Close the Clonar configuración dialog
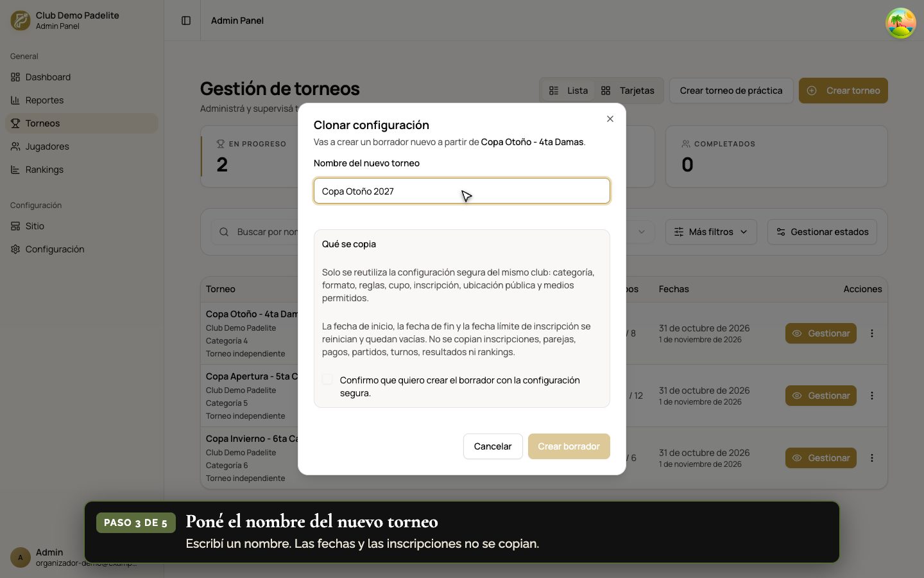 [610, 119]
